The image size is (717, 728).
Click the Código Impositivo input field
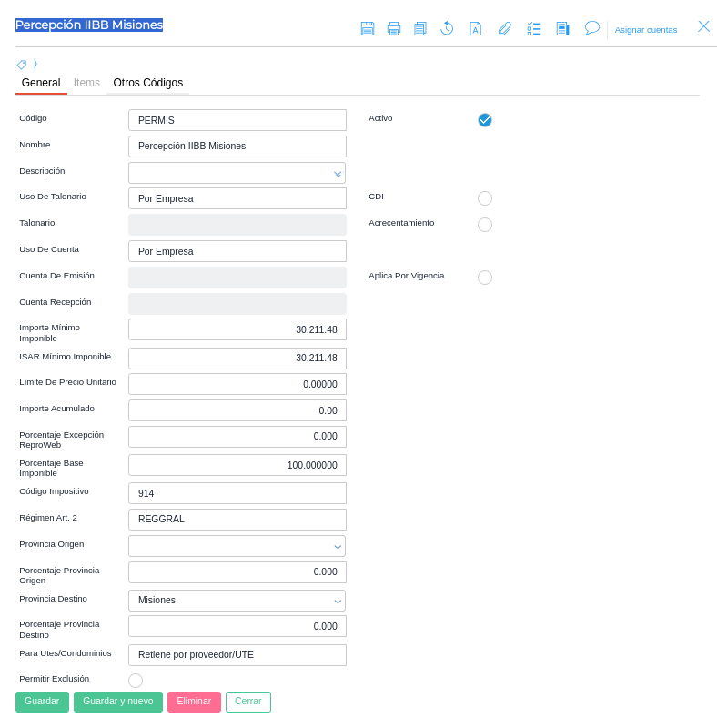(x=237, y=493)
